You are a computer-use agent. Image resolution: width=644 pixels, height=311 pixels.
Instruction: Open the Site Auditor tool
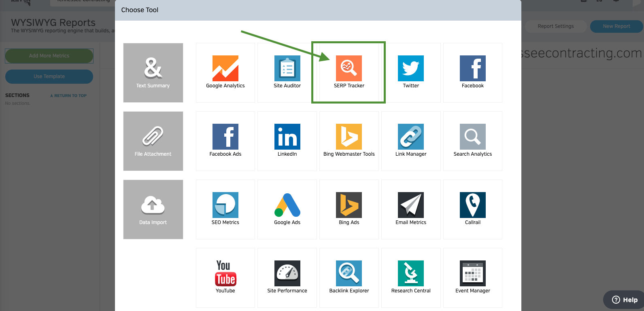[x=287, y=73]
